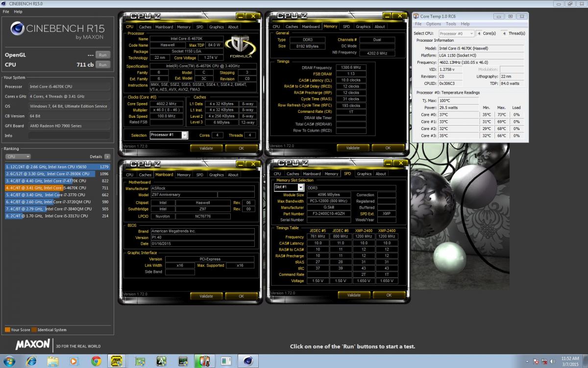Viewport: 588px width, 368px height.
Task: Select Core i5-3317U ranking row
Action: pos(57,216)
